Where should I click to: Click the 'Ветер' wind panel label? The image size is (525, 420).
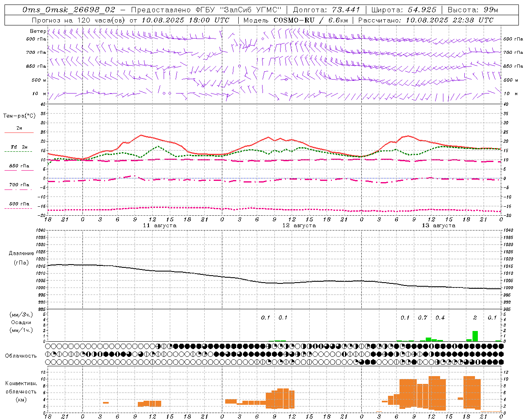pos(38,31)
